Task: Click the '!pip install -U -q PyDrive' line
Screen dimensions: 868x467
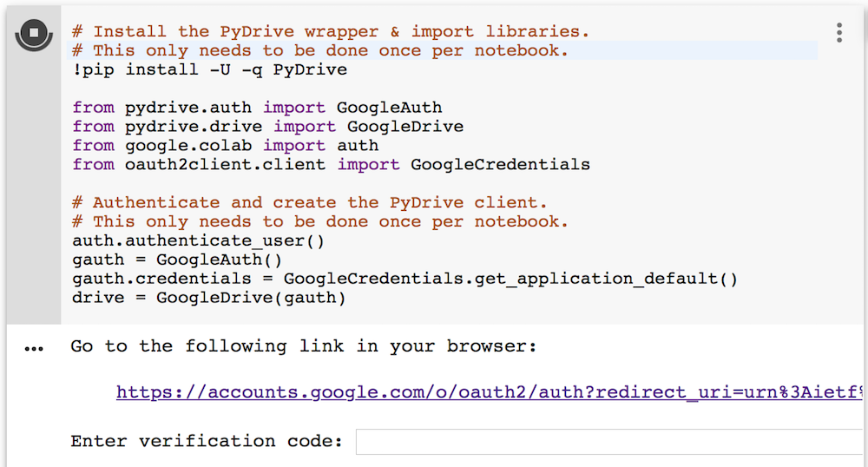Action: coord(210,69)
